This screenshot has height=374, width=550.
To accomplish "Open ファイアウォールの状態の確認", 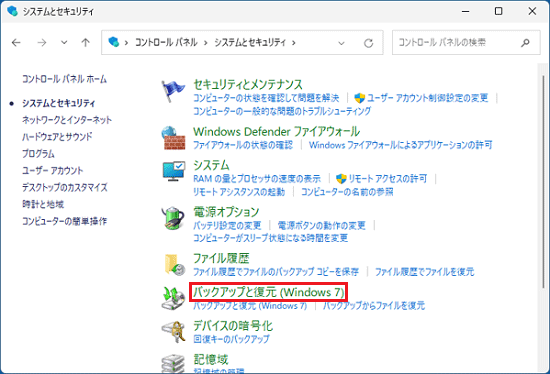I will tap(243, 145).
